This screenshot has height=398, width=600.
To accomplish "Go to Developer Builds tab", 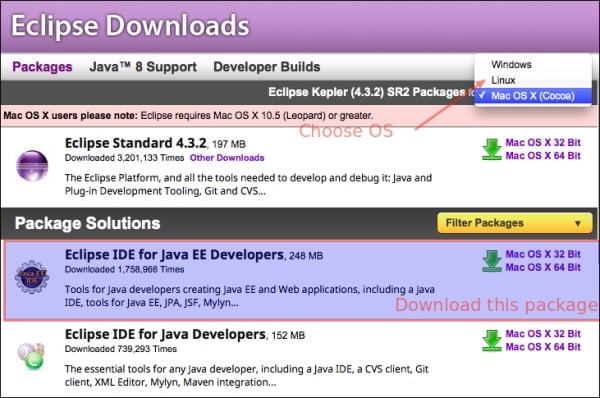I will tap(267, 67).
